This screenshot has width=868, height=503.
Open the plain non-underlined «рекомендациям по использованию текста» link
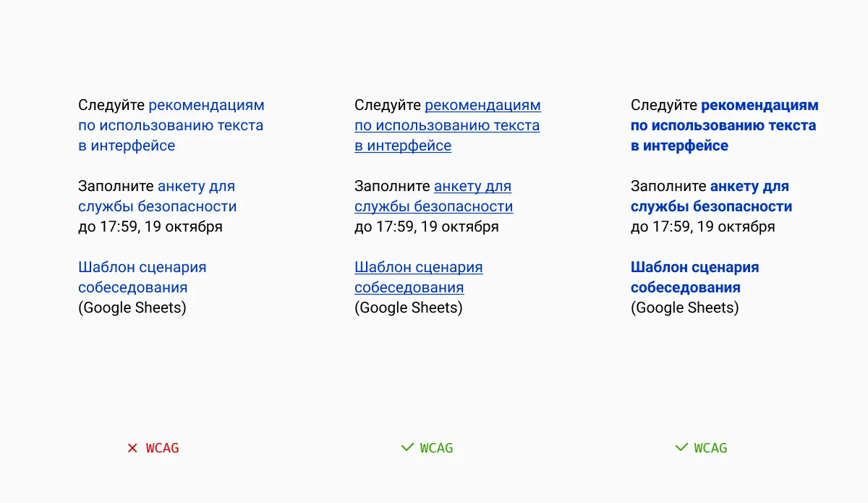pyautogui.click(x=171, y=125)
